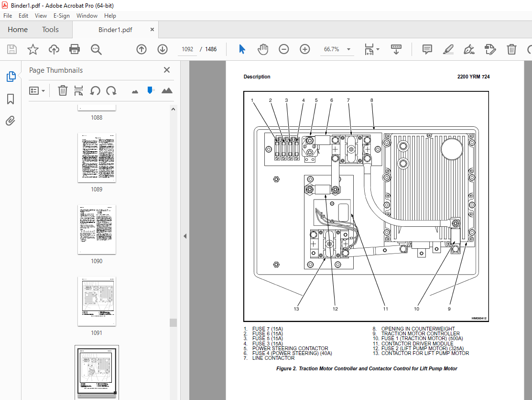Open Page Thumbnails sidebar icon

pyautogui.click(x=11, y=77)
